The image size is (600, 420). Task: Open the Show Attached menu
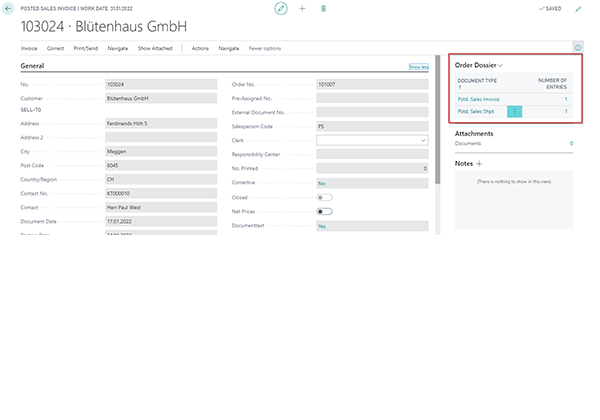pos(154,48)
